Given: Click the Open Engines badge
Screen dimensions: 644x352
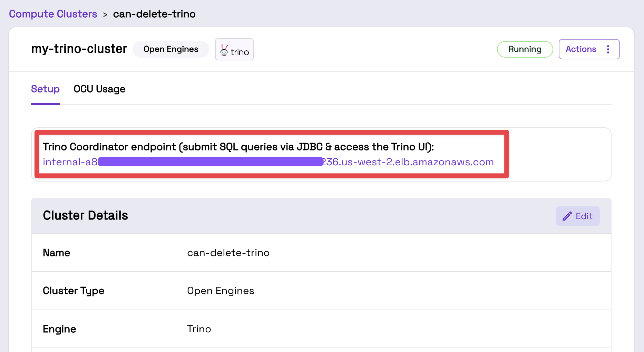Looking at the screenshot, I should [171, 49].
